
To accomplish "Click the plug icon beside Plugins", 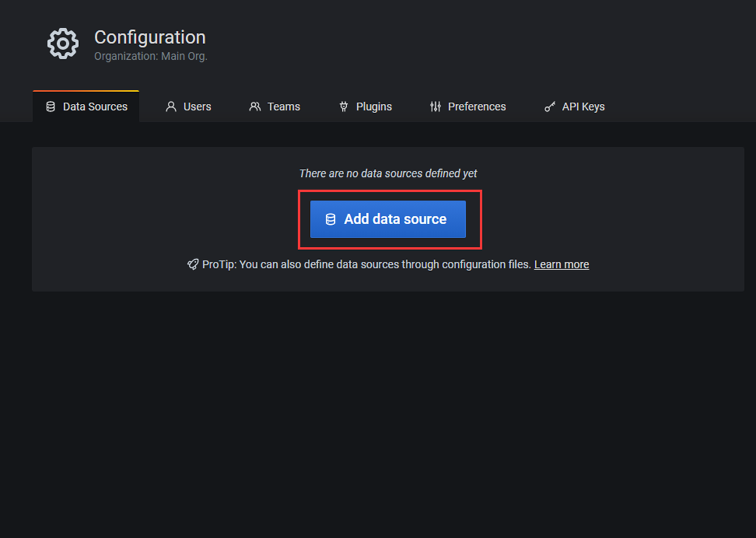I will point(343,107).
